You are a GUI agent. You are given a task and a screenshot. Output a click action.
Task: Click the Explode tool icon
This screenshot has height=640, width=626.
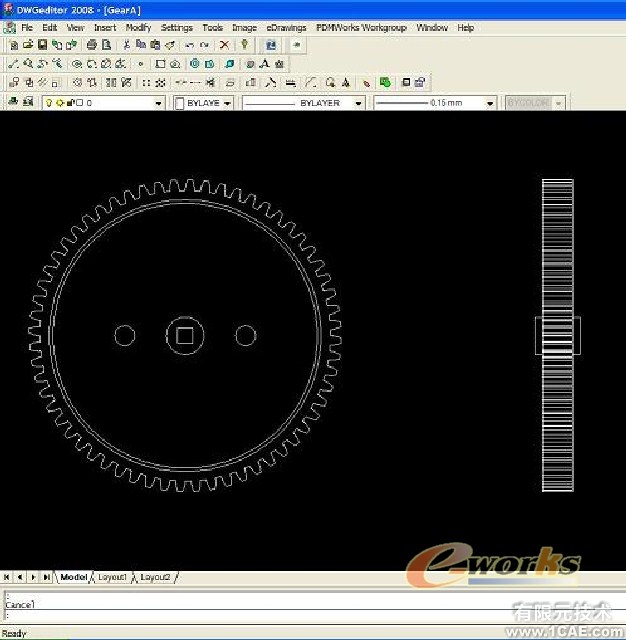point(366,82)
